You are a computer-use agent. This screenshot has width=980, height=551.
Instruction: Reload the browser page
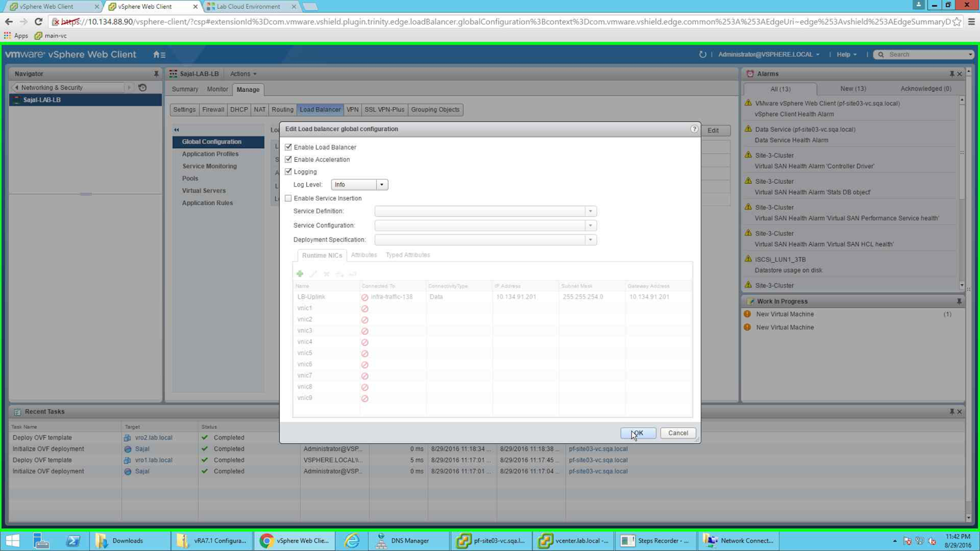click(x=38, y=21)
